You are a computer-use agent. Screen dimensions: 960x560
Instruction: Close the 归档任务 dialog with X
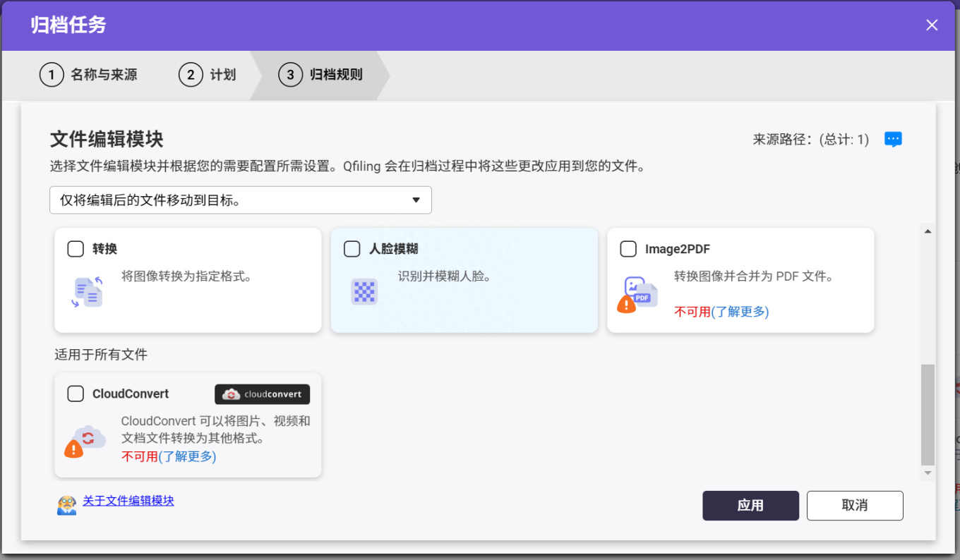point(932,25)
